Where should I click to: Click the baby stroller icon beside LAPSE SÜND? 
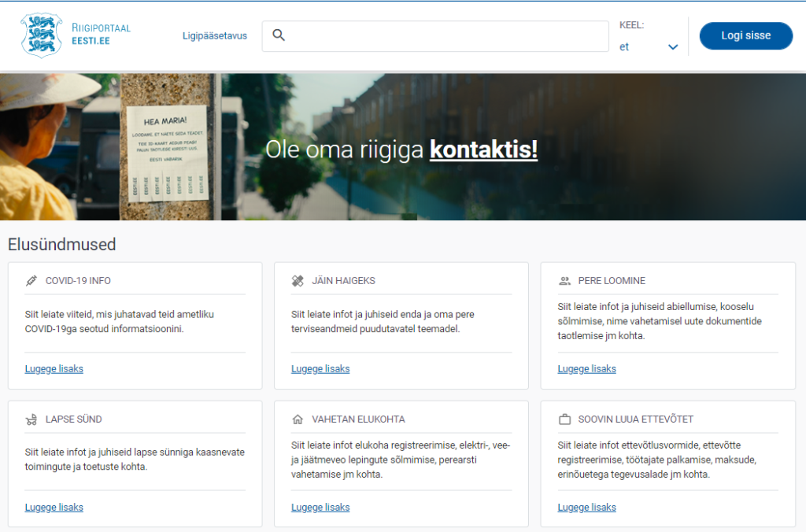(x=31, y=419)
